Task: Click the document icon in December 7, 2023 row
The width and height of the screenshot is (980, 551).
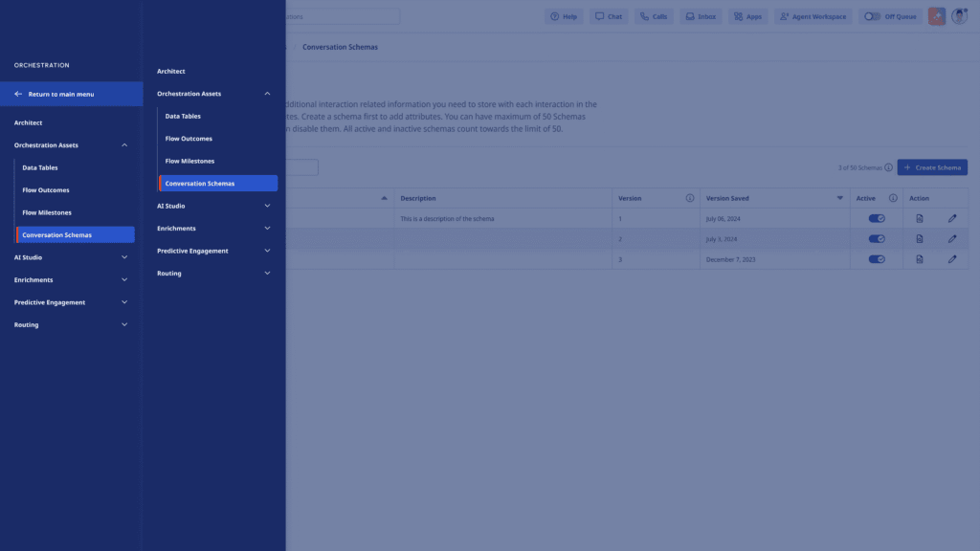Action: click(x=920, y=259)
